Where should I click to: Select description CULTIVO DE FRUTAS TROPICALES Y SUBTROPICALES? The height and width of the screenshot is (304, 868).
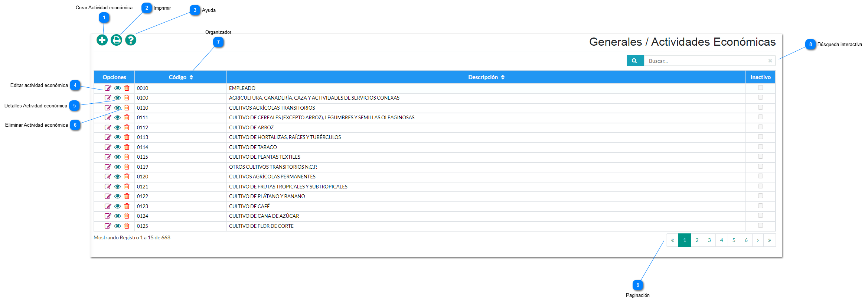[288, 187]
